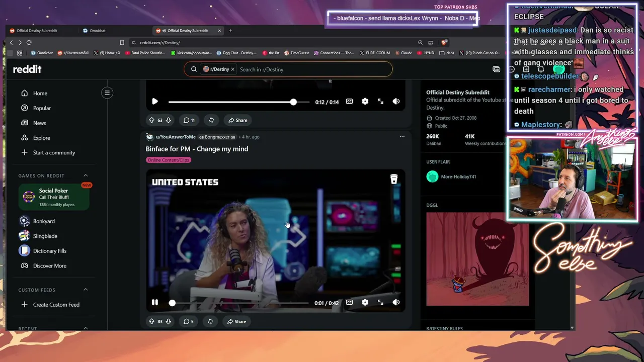
Task: Collapse the Custom Feeds section
Action: (x=86, y=290)
